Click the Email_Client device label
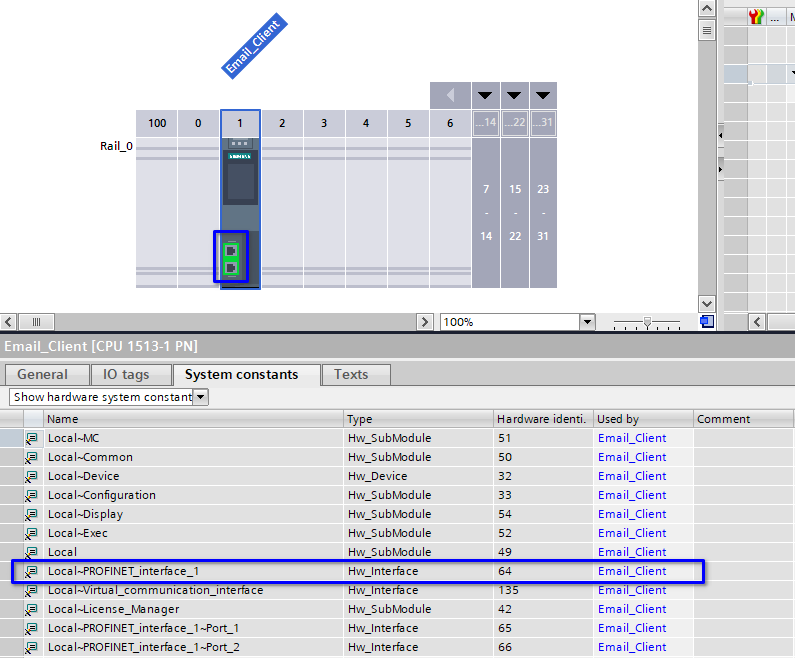 [x=255, y=46]
